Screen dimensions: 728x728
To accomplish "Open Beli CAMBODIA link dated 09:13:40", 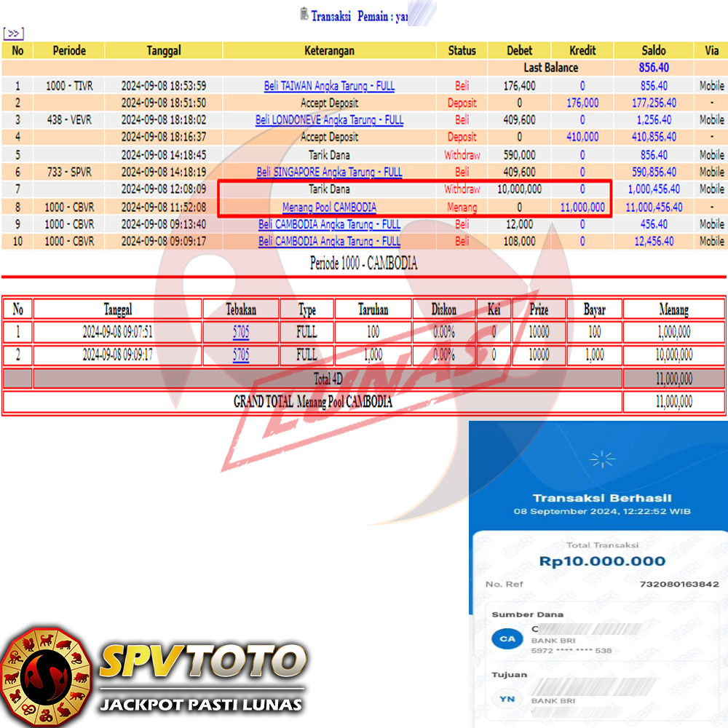I will click(329, 224).
